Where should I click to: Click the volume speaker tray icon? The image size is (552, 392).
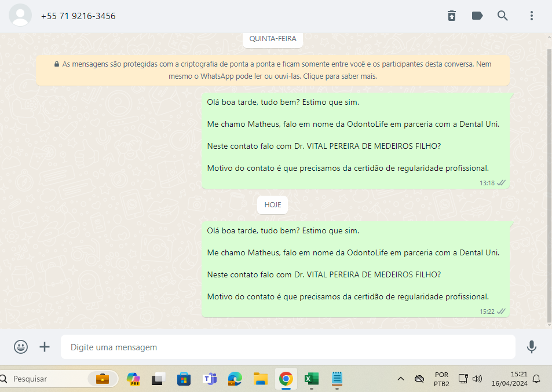tap(477, 379)
